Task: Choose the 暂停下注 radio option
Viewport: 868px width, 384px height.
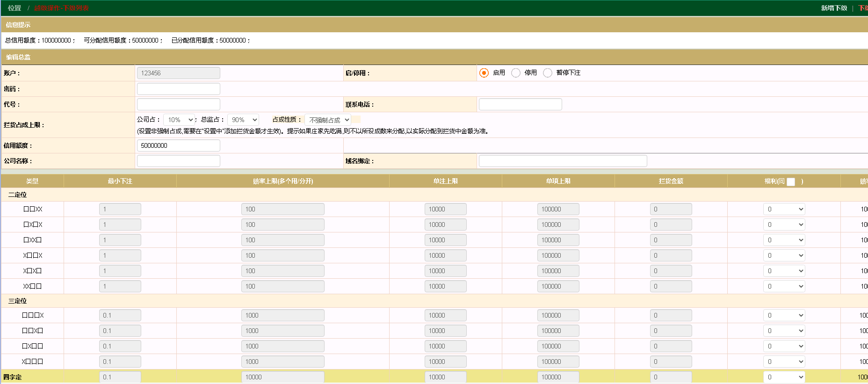Action: 548,73
